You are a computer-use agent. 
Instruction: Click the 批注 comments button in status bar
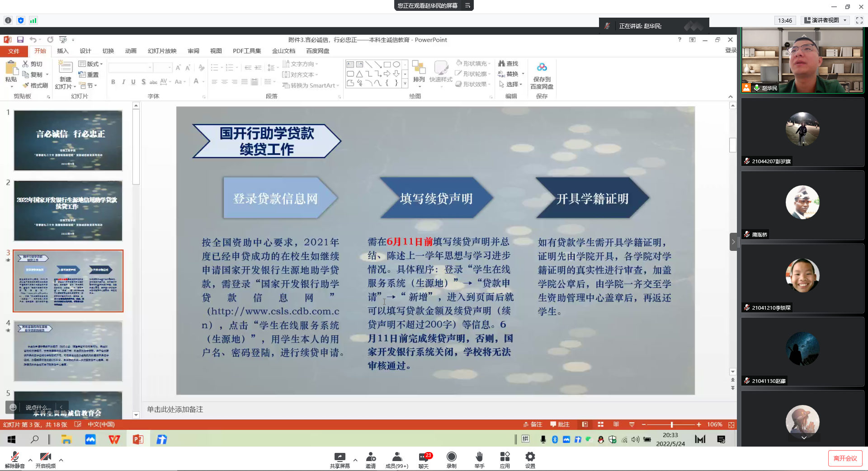[x=560, y=424]
